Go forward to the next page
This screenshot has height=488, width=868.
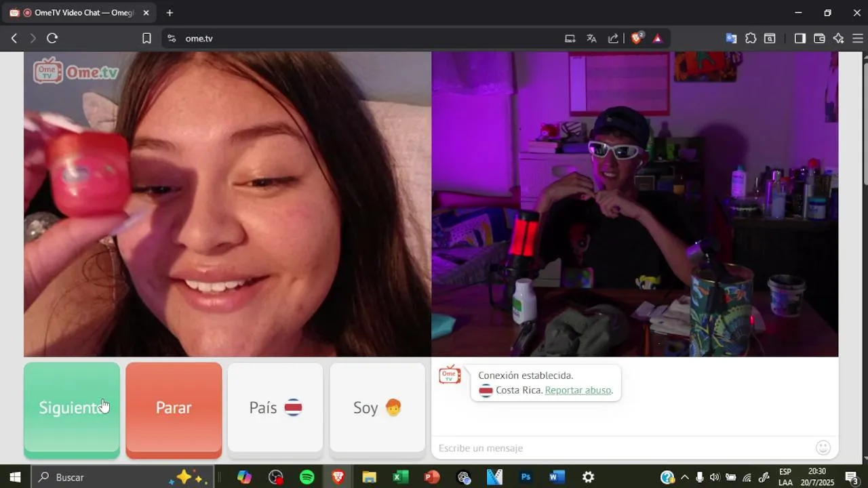click(33, 39)
